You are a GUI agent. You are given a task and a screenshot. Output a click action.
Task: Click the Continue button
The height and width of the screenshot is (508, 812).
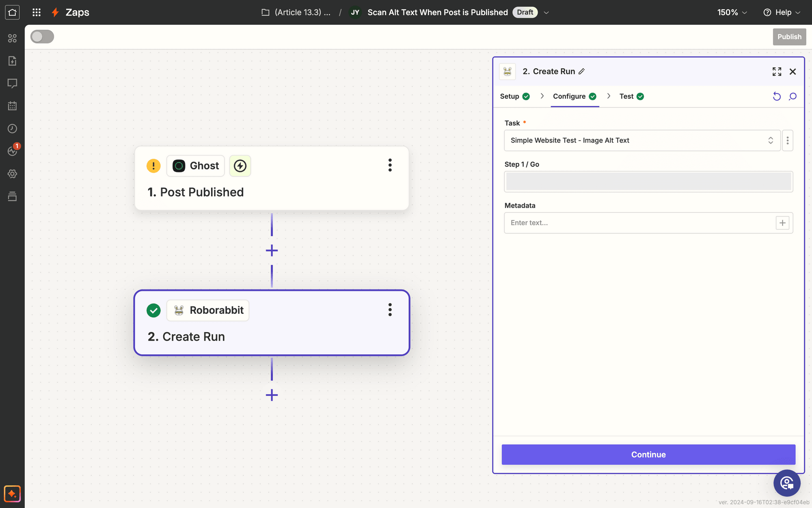tap(648, 454)
